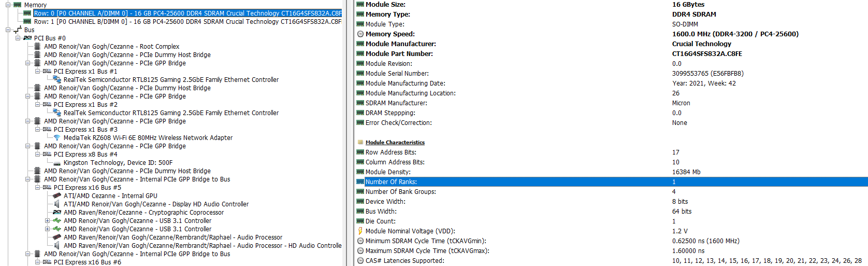This screenshot has height=266, width=868.
Task: Click the clock icon beside Memory Speed
Action: tap(360, 34)
